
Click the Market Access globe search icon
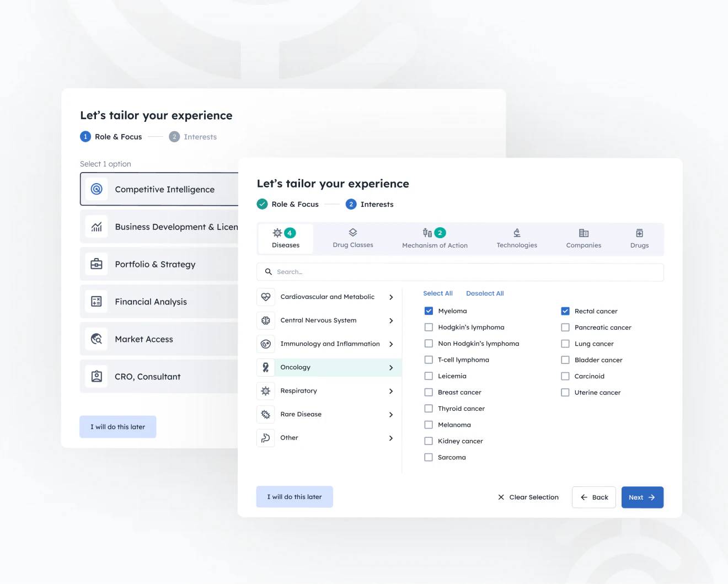[97, 339]
